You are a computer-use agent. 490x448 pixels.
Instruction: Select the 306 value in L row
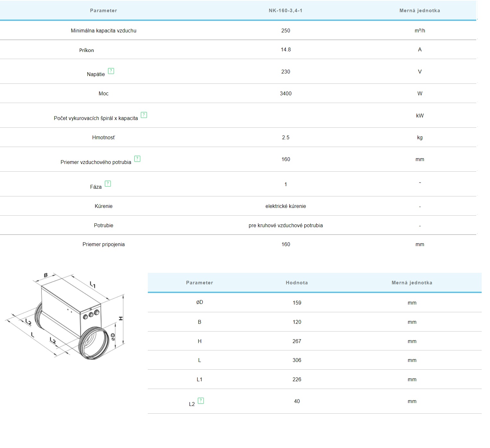[x=297, y=360]
